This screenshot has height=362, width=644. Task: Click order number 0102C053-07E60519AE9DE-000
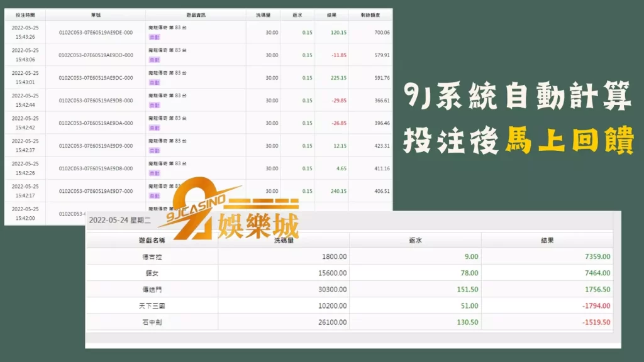[96, 33]
